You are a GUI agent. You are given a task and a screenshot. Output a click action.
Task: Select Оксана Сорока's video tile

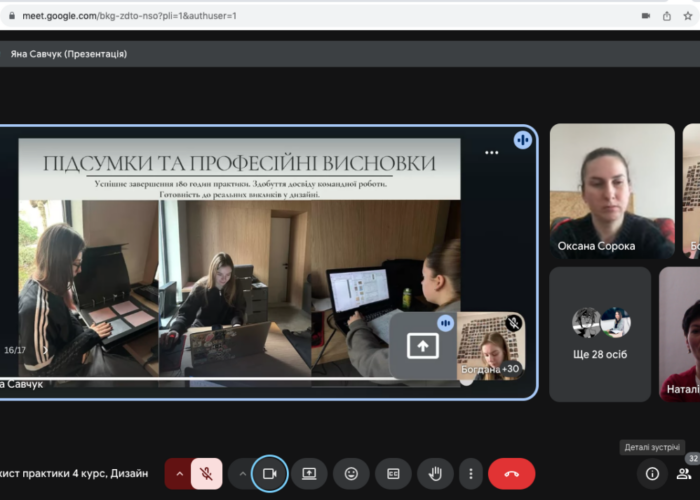click(x=612, y=191)
